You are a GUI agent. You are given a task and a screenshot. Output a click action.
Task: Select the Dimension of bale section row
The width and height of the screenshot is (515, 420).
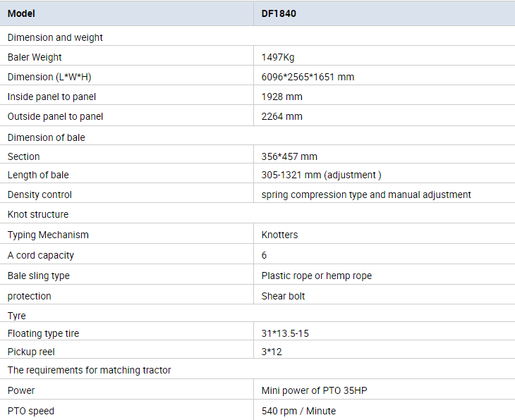click(47, 137)
